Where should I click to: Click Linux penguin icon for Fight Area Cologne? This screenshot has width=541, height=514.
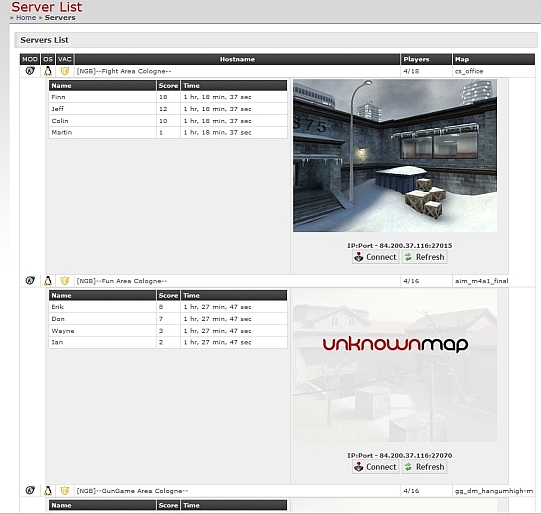point(48,71)
